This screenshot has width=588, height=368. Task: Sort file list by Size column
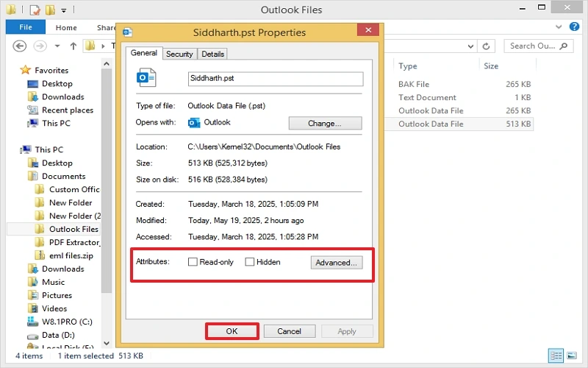[x=491, y=66]
